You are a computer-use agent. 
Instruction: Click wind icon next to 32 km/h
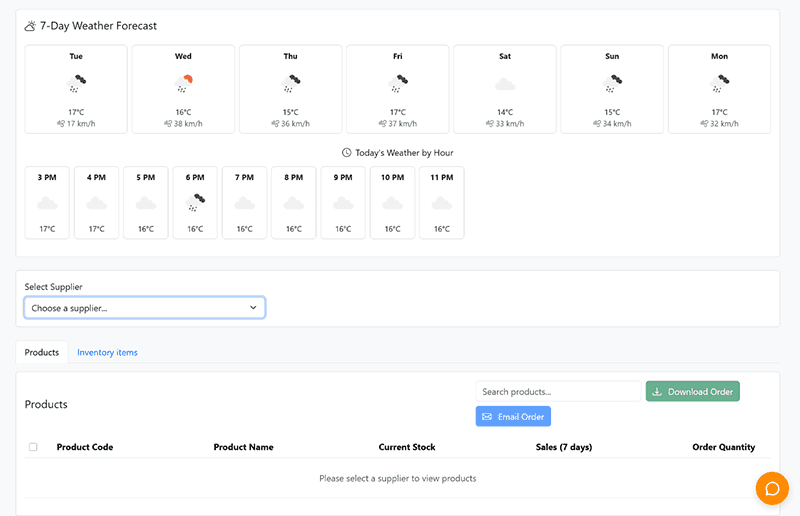704,124
